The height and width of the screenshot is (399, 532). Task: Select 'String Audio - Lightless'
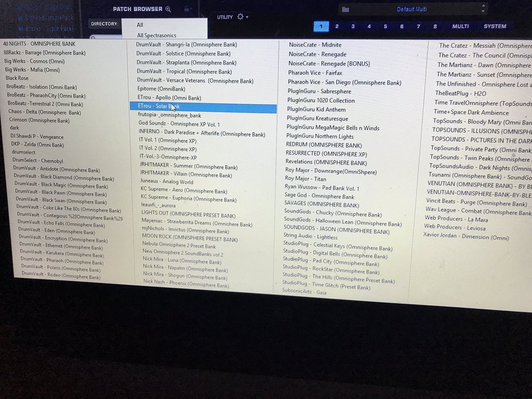pyautogui.click(x=310, y=237)
